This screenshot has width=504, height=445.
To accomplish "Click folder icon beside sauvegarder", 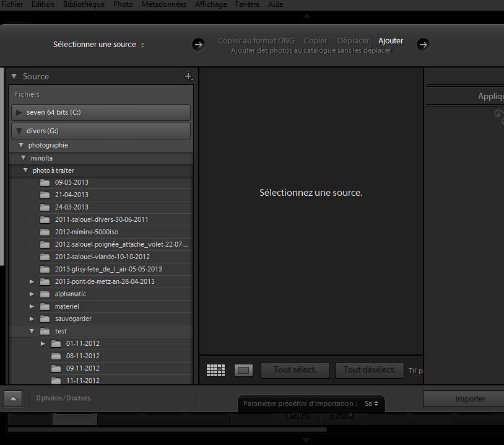I will coord(45,319).
